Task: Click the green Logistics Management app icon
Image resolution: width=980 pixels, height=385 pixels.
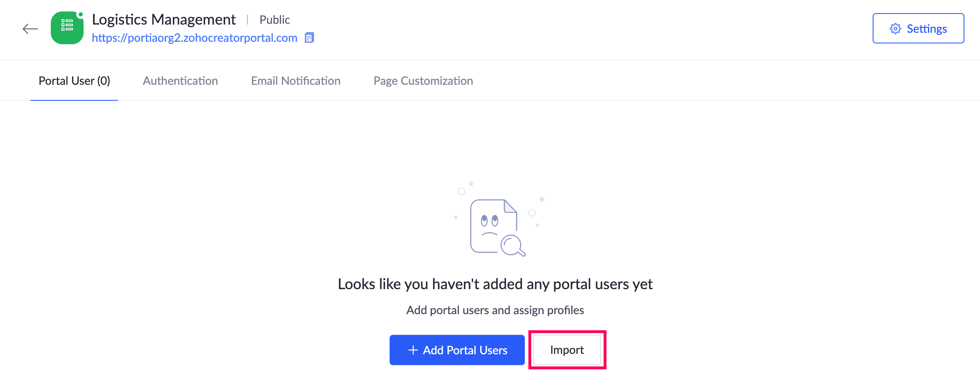Action: (x=67, y=28)
